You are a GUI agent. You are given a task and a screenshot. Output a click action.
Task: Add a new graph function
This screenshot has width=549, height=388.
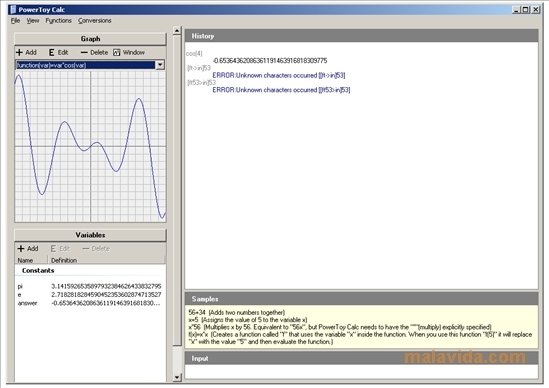coord(27,53)
